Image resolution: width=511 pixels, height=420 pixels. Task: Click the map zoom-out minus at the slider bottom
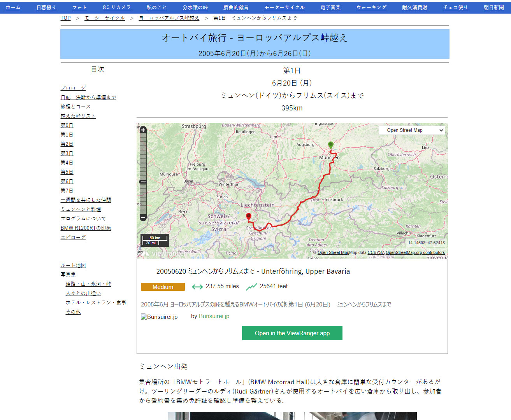point(143,217)
